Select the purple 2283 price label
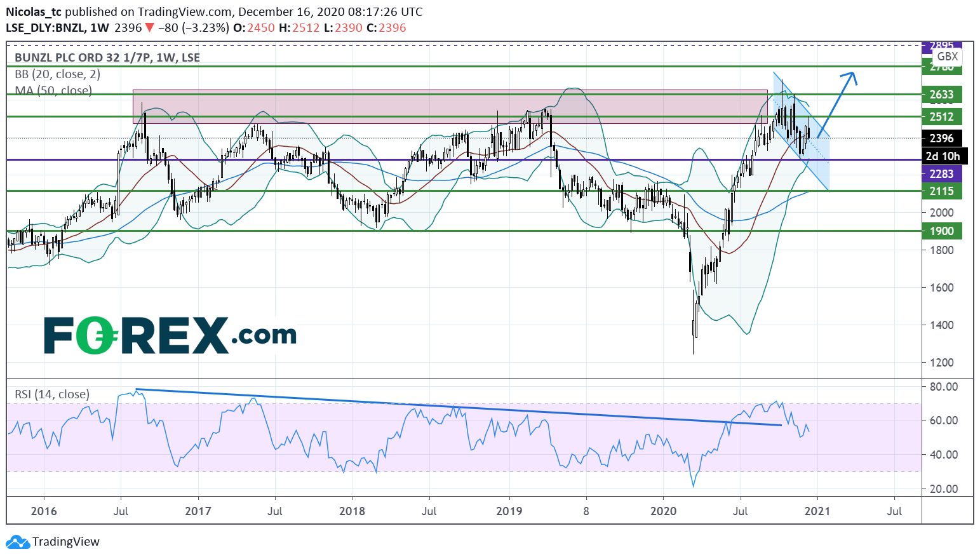This screenshot has width=980, height=559. [x=941, y=173]
